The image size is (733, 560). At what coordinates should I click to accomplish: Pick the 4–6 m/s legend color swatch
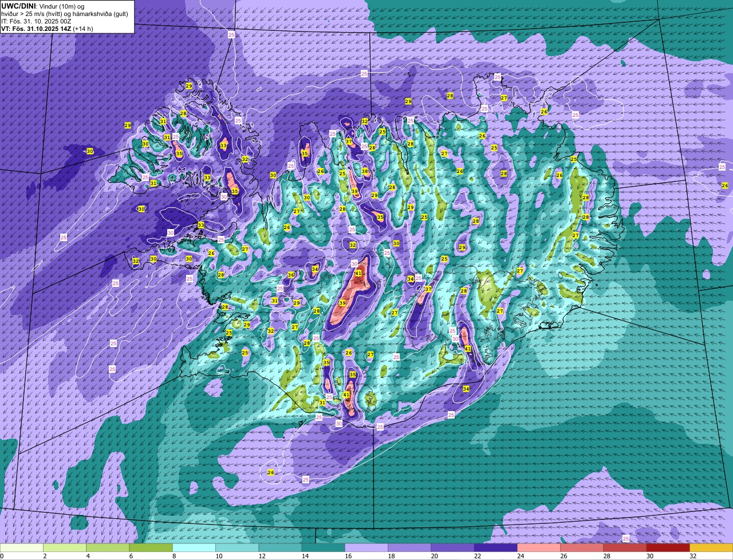point(108,547)
